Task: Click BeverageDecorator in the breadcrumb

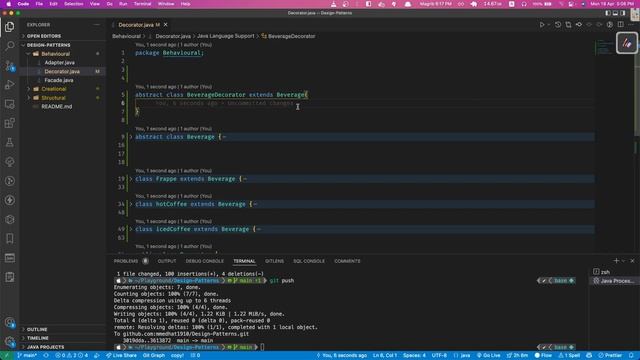Action: pos(291,36)
